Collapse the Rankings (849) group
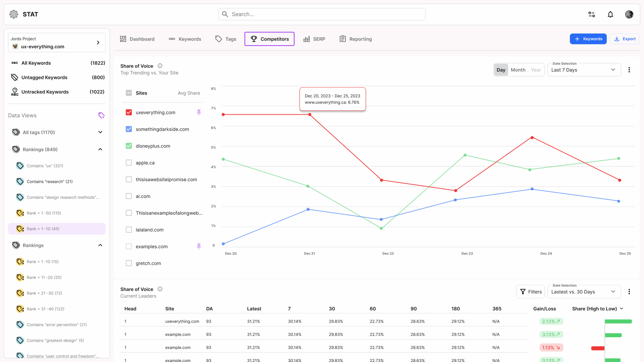This screenshot has width=644, height=362. [x=100, y=149]
